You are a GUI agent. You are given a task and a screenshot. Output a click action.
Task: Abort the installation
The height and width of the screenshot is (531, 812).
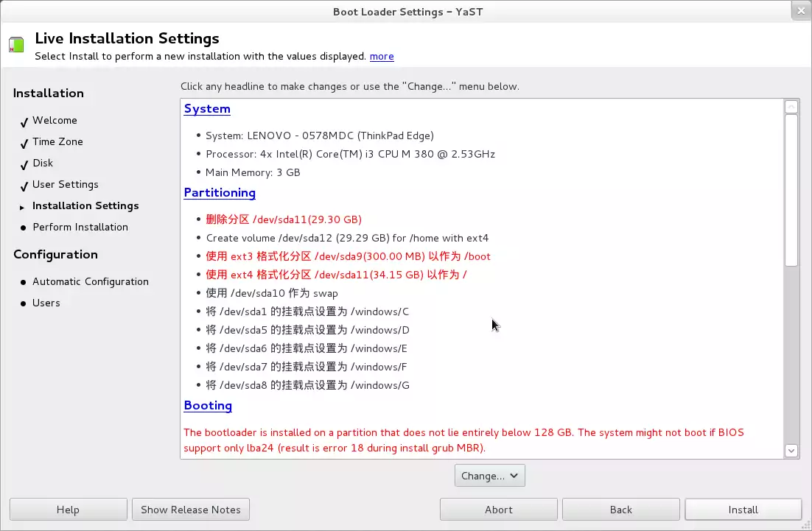pos(498,510)
